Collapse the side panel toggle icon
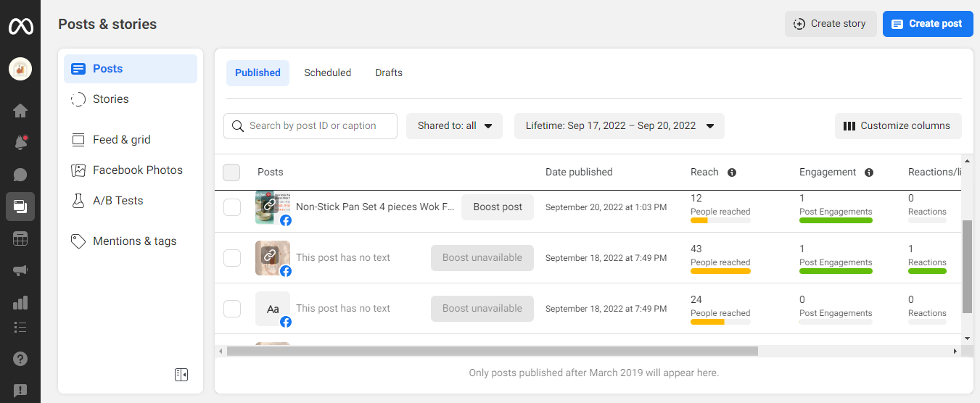 tap(181, 374)
